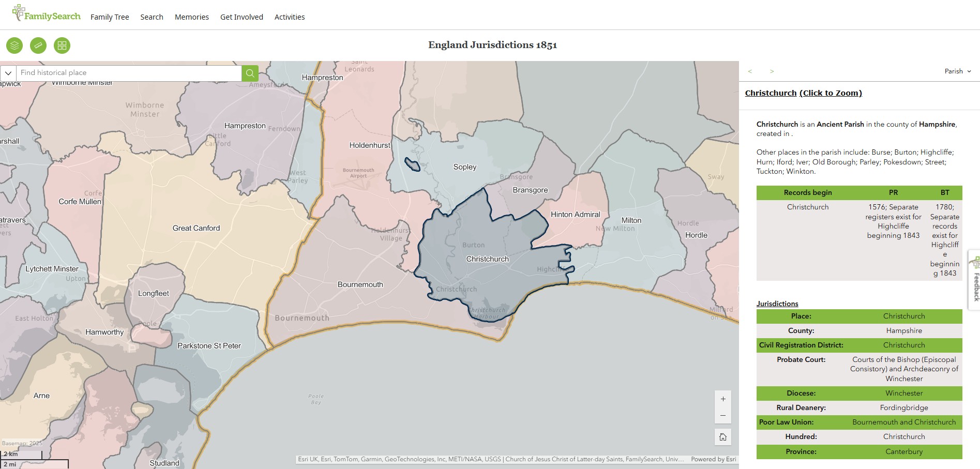The height and width of the screenshot is (469, 980).
Task: Click the green search magnifier button
Action: point(250,73)
